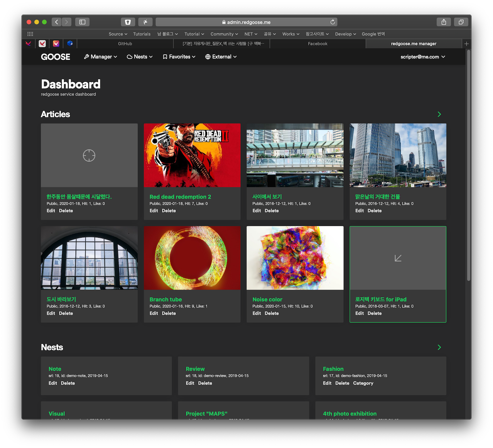Open the Red Dead Redemption II thumbnail

click(x=192, y=155)
